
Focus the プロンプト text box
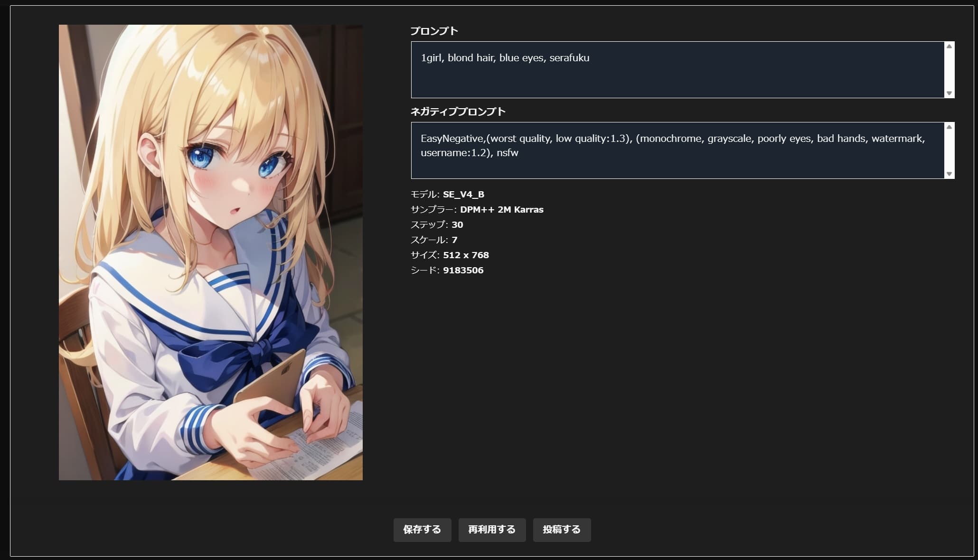point(677,70)
